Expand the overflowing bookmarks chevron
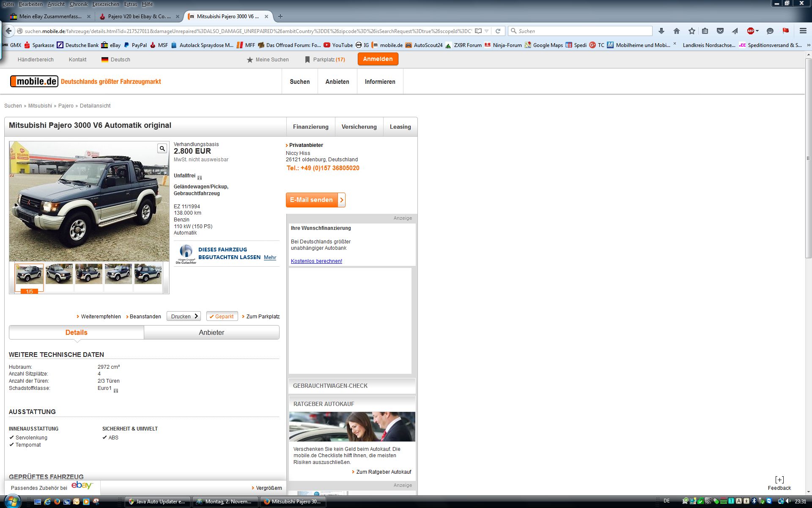 click(808, 45)
